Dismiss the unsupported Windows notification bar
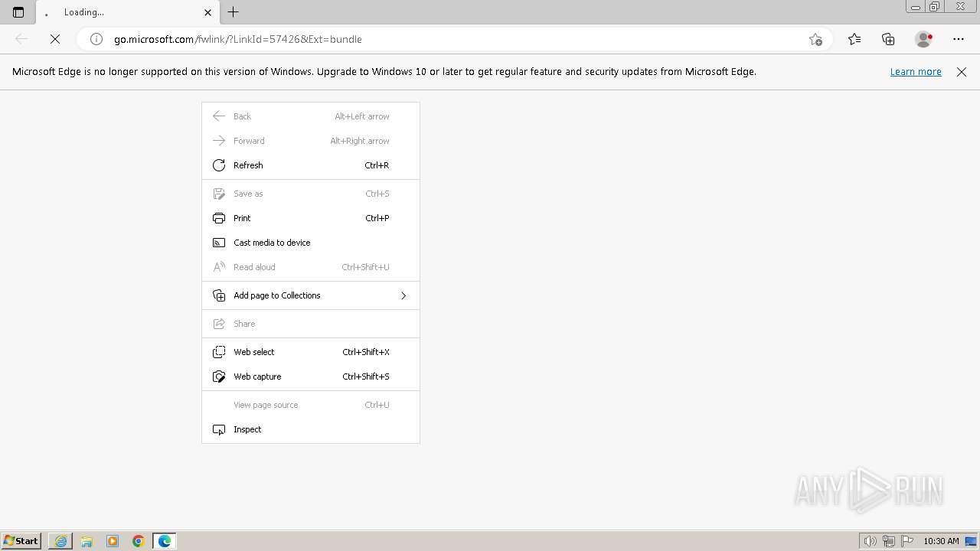The width and height of the screenshot is (980, 551). point(962,71)
